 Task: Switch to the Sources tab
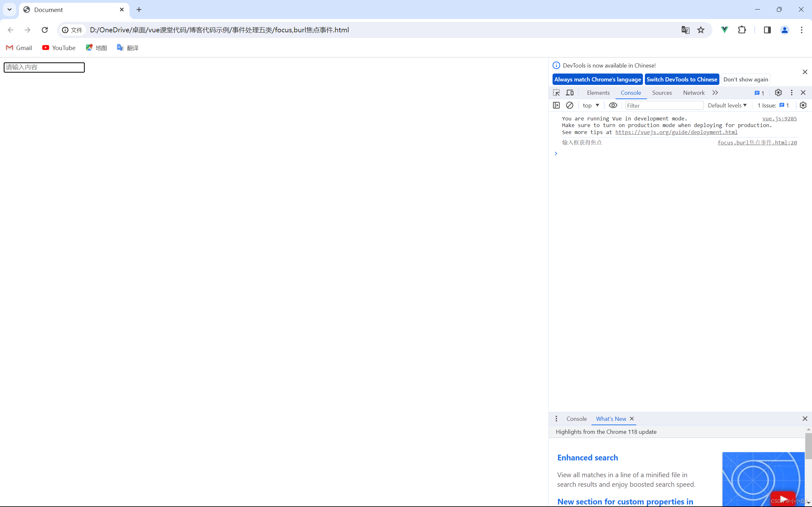(662, 93)
